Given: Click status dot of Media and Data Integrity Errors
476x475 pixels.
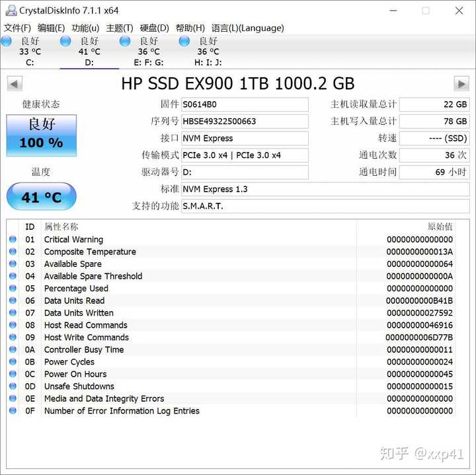Looking at the screenshot, I should [13, 398].
